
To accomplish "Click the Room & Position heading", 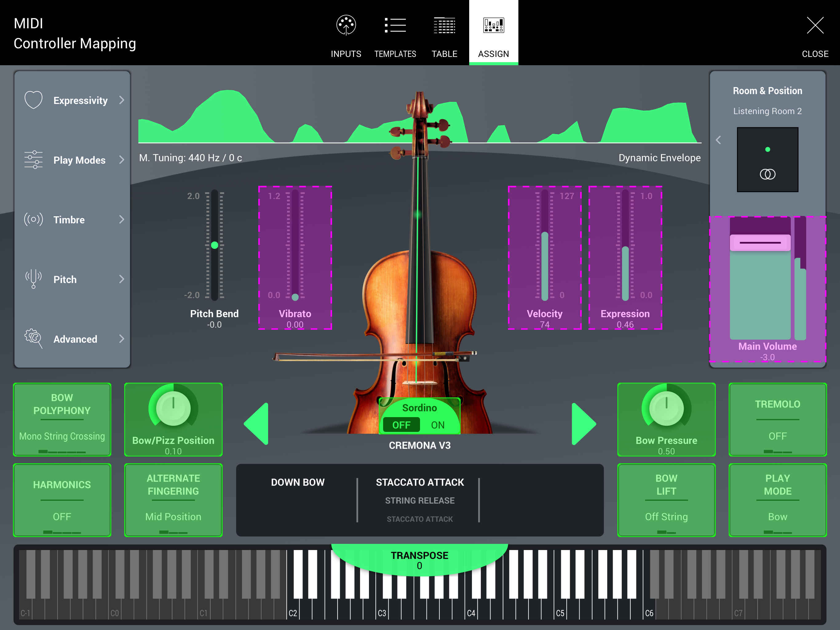I will [767, 91].
